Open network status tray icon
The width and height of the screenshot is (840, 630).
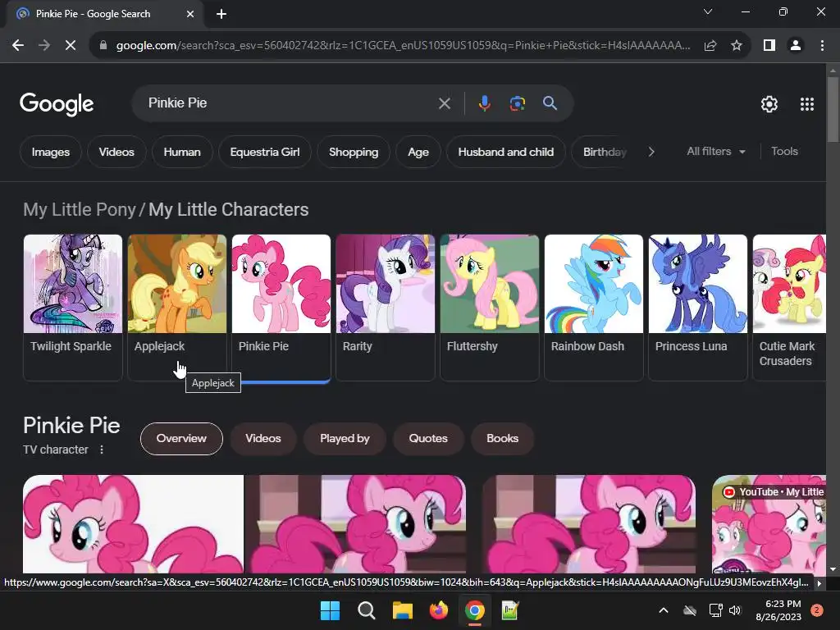coord(715,610)
